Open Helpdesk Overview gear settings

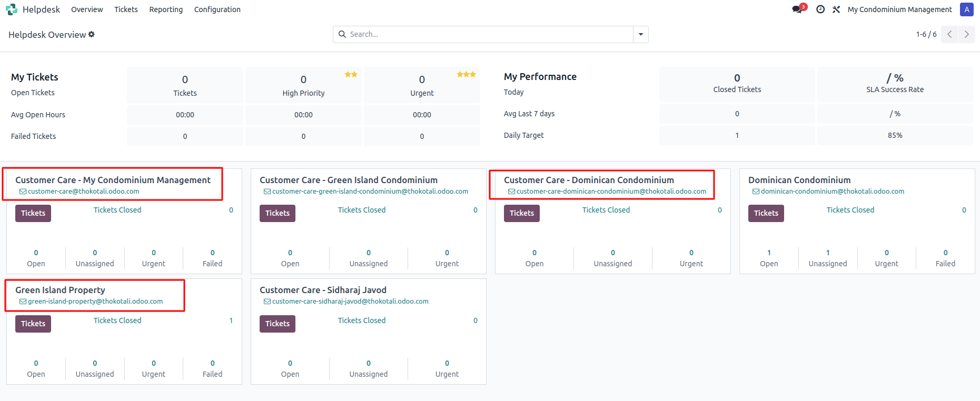(x=92, y=34)
